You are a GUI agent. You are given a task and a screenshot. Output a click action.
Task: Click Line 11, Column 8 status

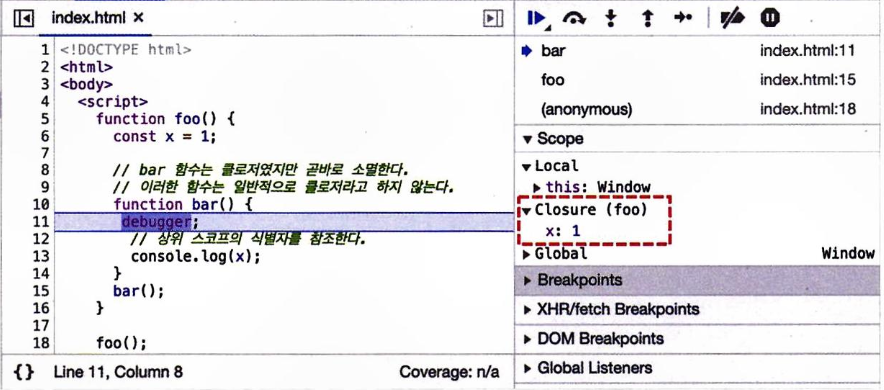tap(118, 372)
